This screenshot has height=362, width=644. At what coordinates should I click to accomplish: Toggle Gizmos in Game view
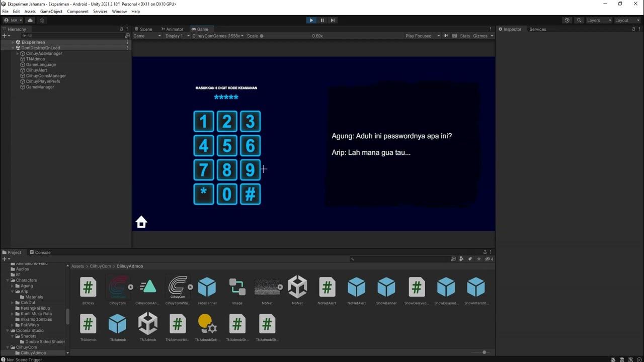pyautogui.click(x=480, y=36)
